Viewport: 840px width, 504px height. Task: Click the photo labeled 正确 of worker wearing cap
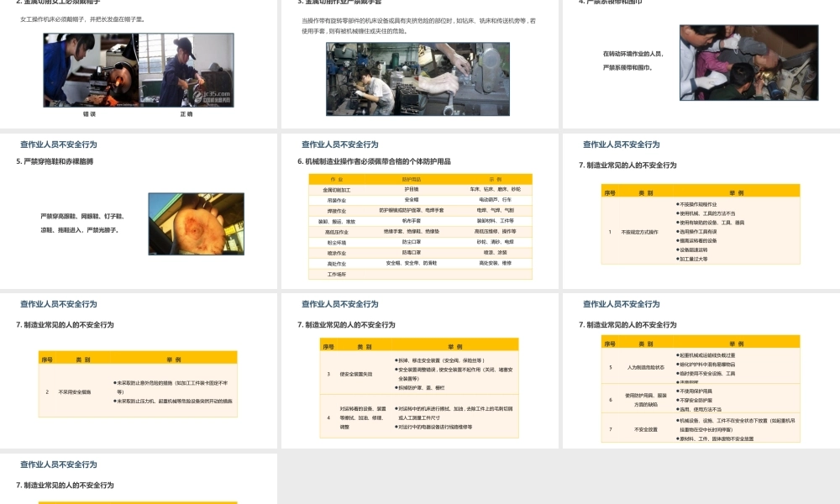[186, 71]
